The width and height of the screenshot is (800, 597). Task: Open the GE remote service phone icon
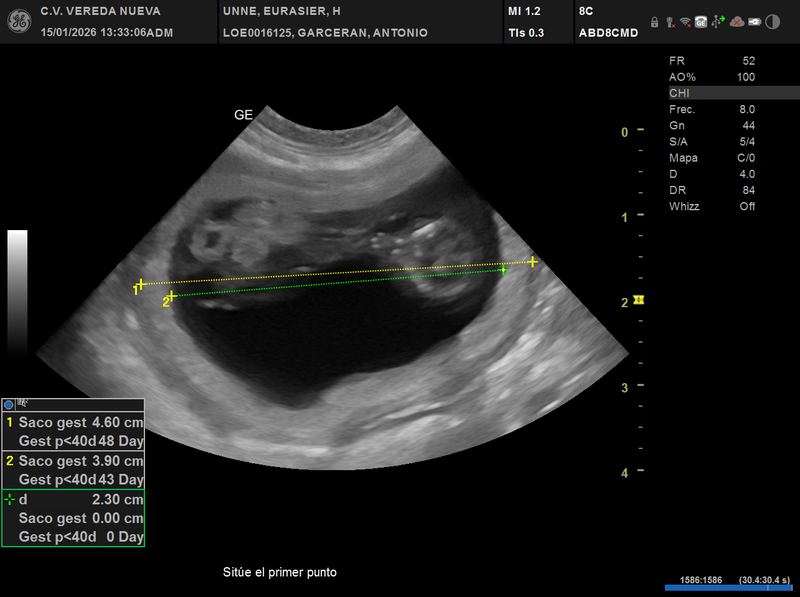point(702,21)
